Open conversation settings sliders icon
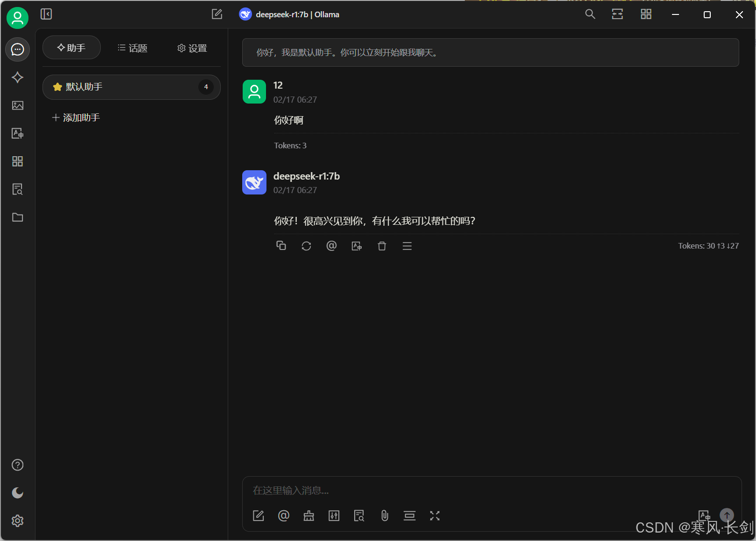 (x=334, y=515)
